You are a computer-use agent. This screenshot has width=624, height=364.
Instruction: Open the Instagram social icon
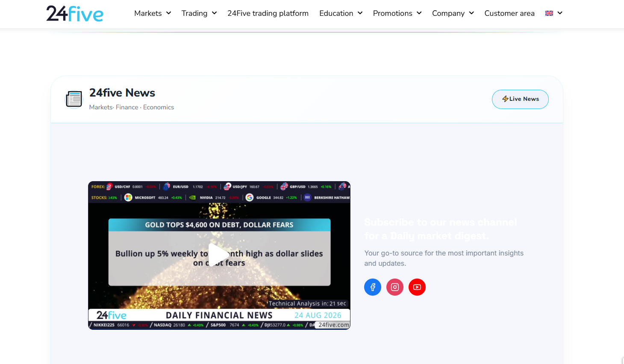coord(395,287)
